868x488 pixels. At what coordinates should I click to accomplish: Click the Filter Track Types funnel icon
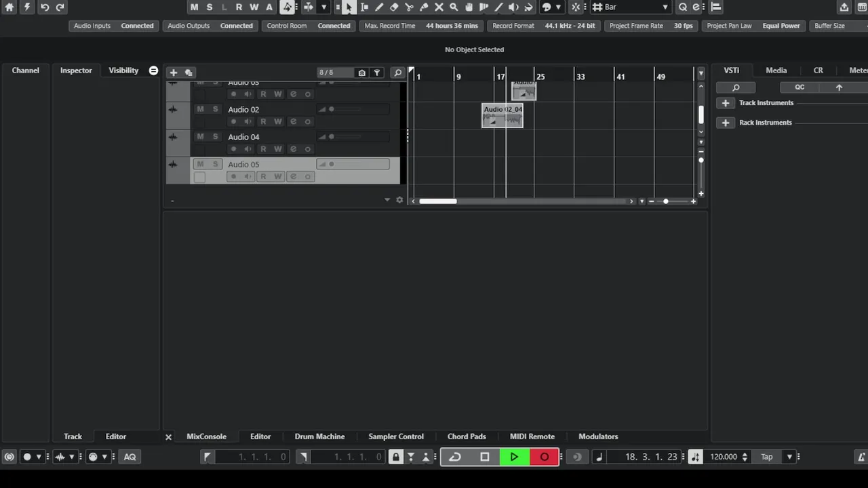tap(377, 73)
